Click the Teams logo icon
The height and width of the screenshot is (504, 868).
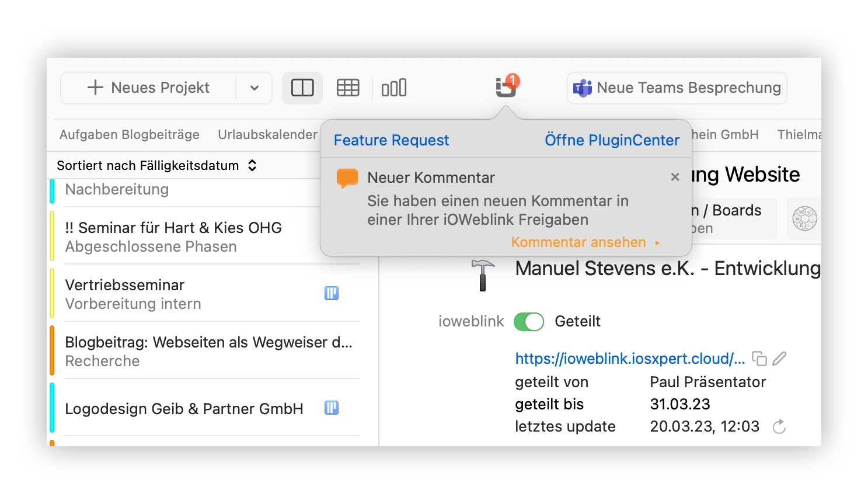pos(583,88)
